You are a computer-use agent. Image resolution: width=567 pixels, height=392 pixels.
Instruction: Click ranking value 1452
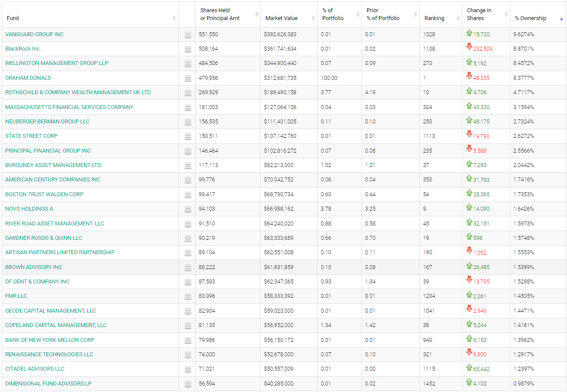(429, 384)
